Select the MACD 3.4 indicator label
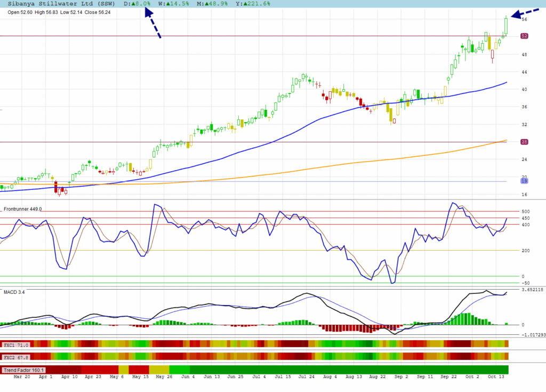The width and height of the screenshot is (546, 392). tap(14, 292)
